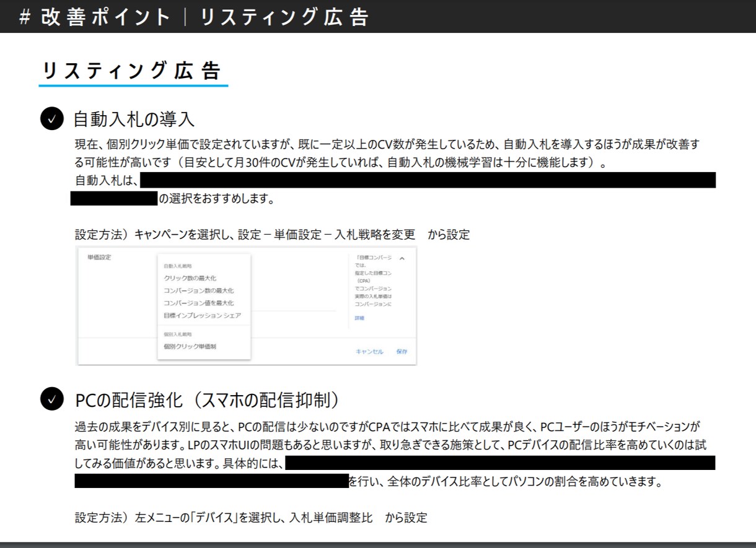The image size is (756, 548).
Task: Collapse the 単価設定 section chevron
Action: tap(402, 258)
